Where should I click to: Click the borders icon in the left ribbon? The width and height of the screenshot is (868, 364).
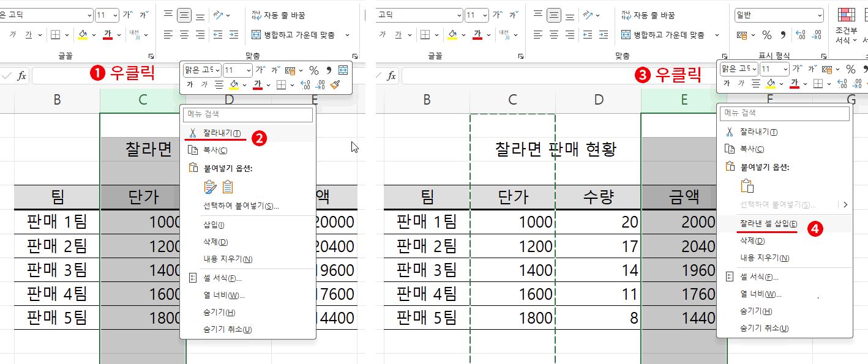click(x=55, y=35)
